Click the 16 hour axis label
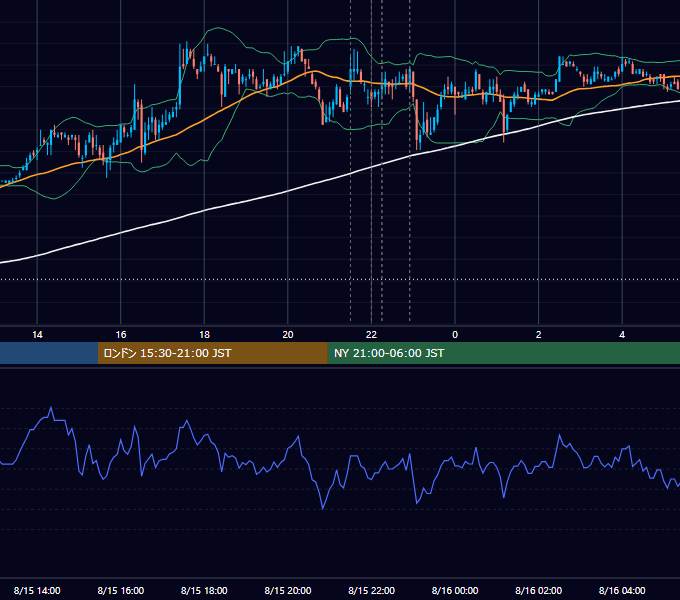Image resolution: width=680 pixels, height=600 pixels. click(121, 335)
